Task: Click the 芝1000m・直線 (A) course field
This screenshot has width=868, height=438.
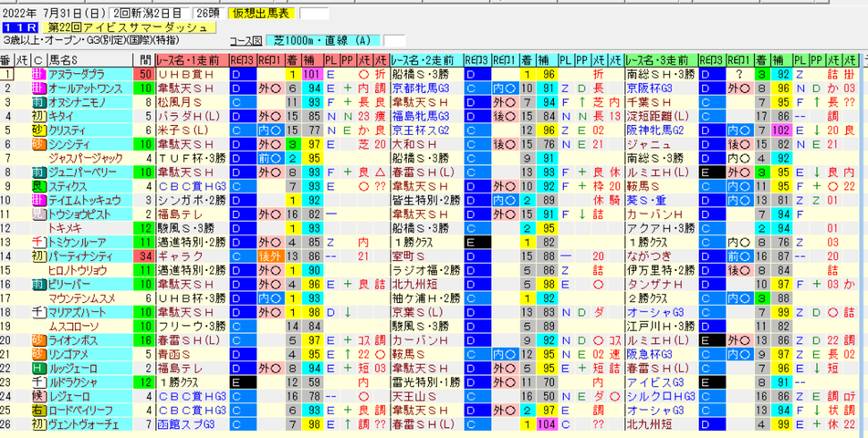Action: coord(323,41)
